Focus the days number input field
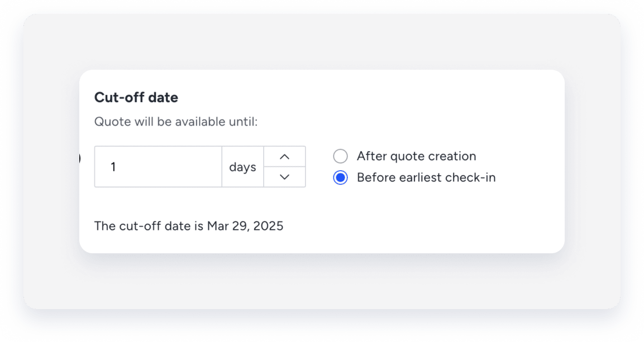This screenshot has width=644, height=342. (x=158, y=167)
